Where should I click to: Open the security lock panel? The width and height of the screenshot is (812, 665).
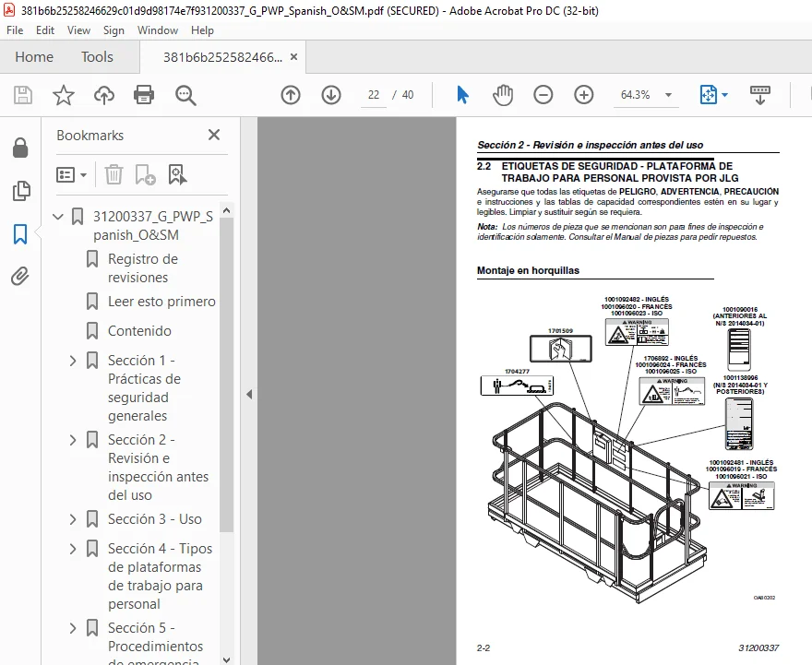20,148
